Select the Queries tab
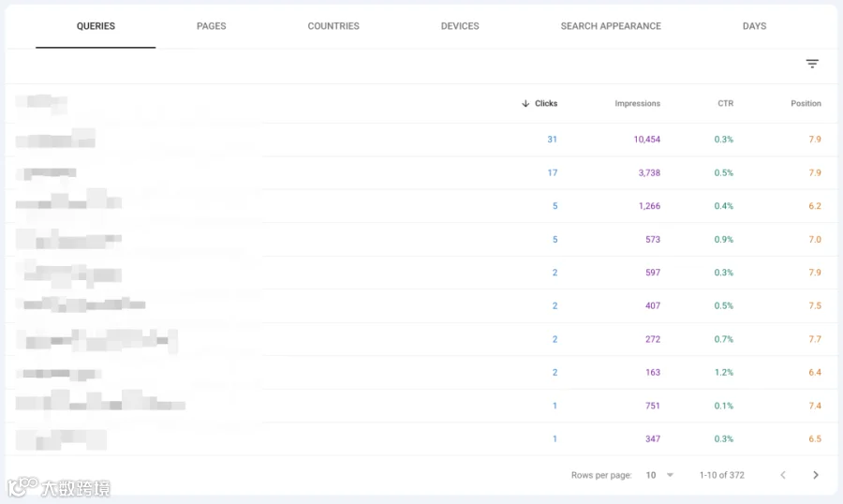The image size is (843, 504). [x=96, y=26]
